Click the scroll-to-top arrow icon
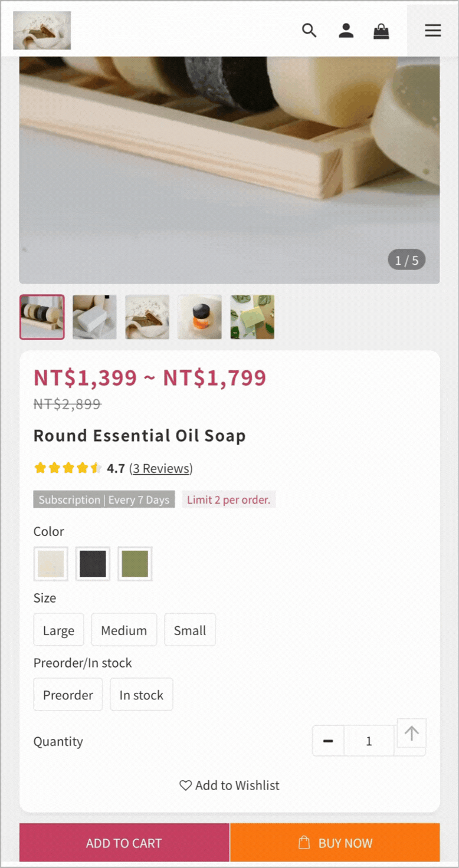459x868 pixels. [x=412, y=734]
